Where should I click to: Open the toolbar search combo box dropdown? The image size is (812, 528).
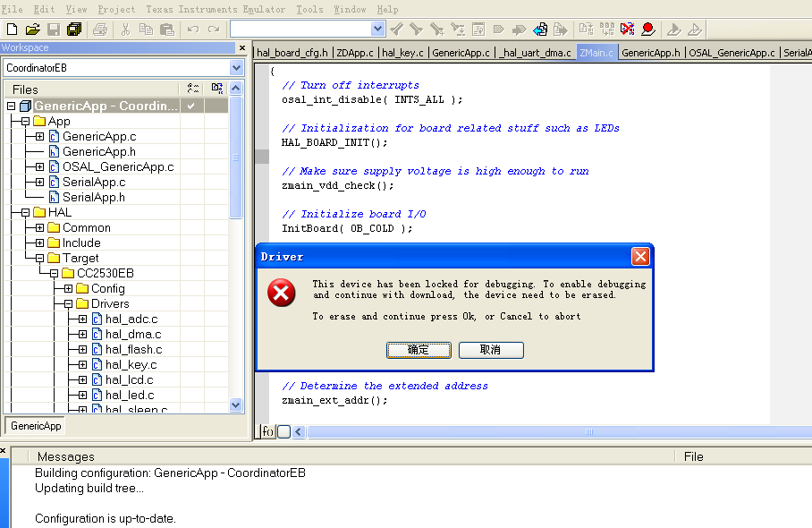pos(377,29)
